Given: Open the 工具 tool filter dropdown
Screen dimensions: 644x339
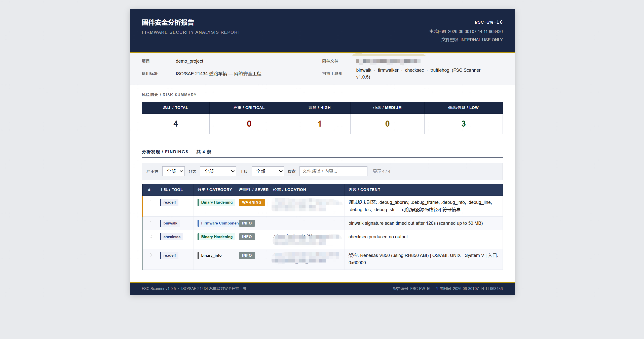Looking at the screenshot, I should (x=268, y=171).
